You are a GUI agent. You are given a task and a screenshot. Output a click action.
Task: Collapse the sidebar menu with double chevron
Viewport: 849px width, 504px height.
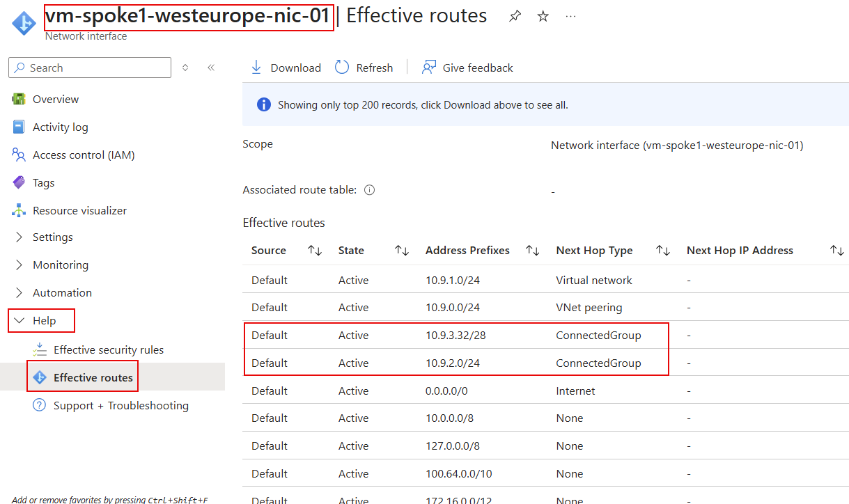point(211,68)
